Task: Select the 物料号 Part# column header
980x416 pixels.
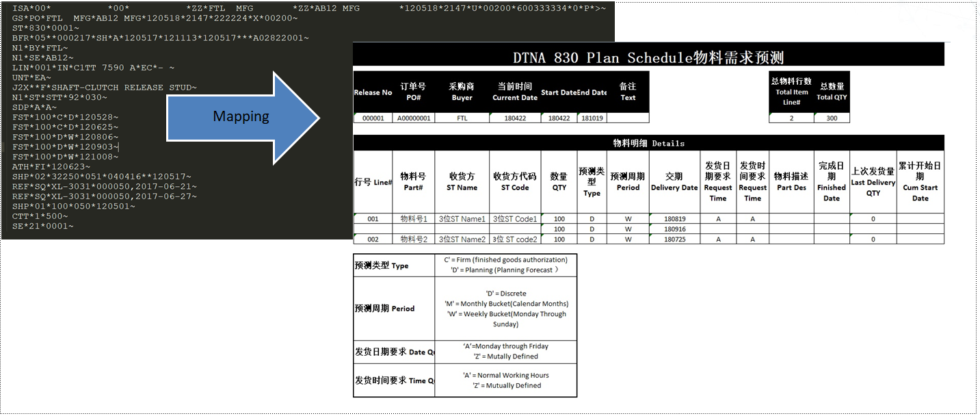Action: (x=413, y=182)
